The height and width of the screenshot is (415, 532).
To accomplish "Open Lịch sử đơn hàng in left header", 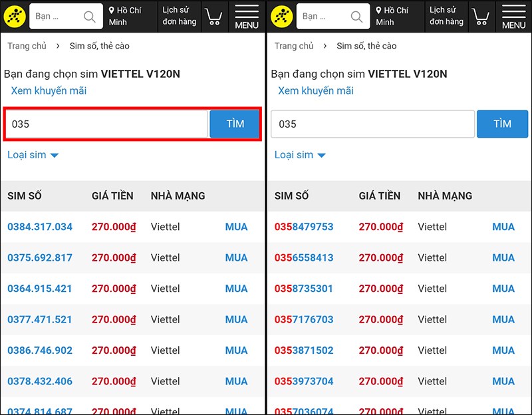I will (179, 16).
